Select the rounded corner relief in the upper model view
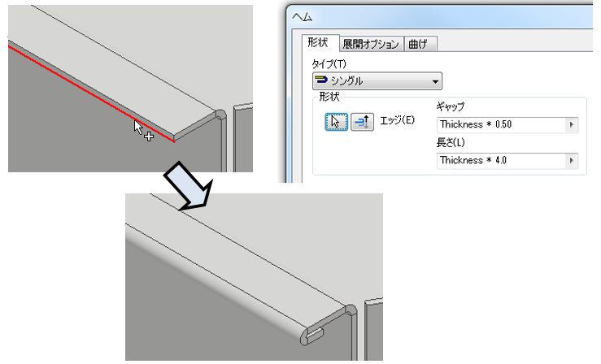Screen dimensions: 601x364 click(x=220, y=114)
